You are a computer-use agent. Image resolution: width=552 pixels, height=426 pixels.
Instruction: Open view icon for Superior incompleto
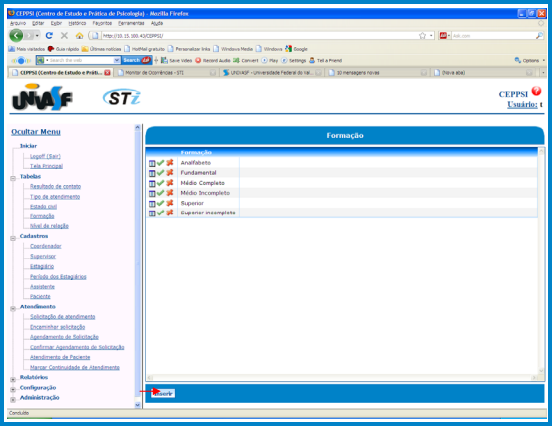point(152,213)
